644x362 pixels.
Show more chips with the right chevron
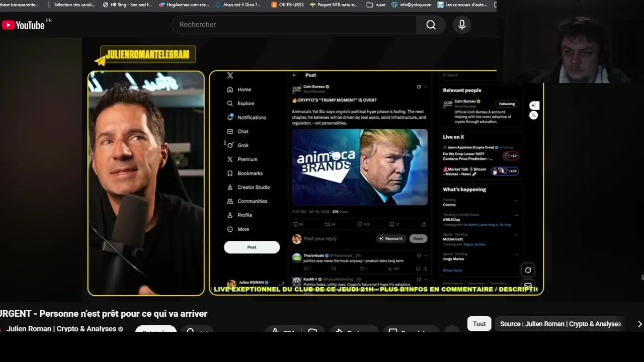(x=639, y=324)
